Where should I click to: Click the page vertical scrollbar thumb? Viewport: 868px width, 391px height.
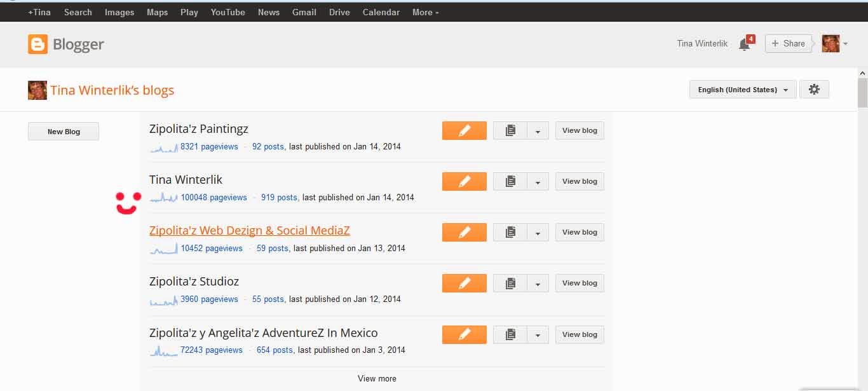point(862,93)
